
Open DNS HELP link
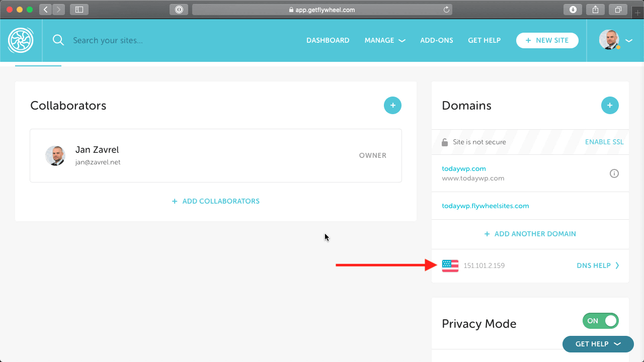[598, 265]
